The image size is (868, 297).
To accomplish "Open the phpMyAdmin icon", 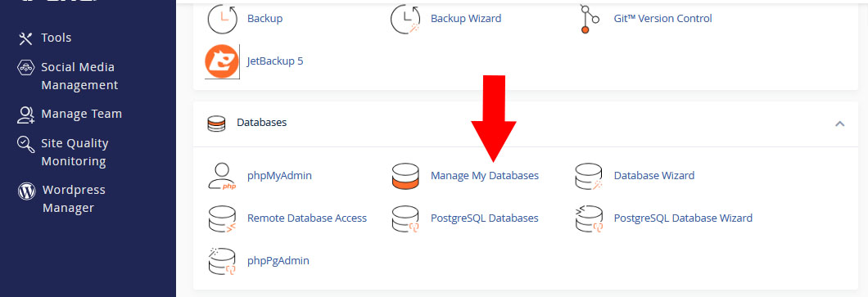I will pos(222,176).
